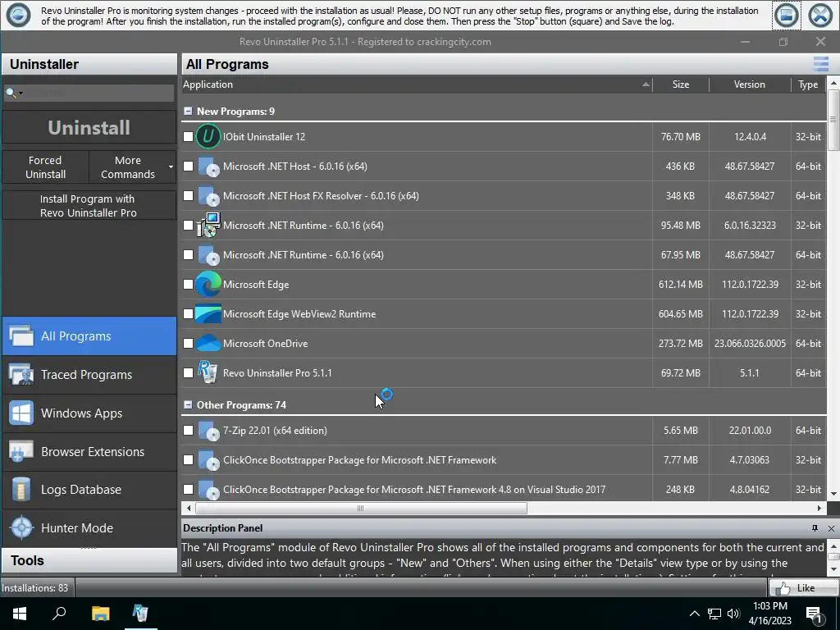Expand the Tools section
The width and height of the screenshot is (840, 630).
click(89, 561)
